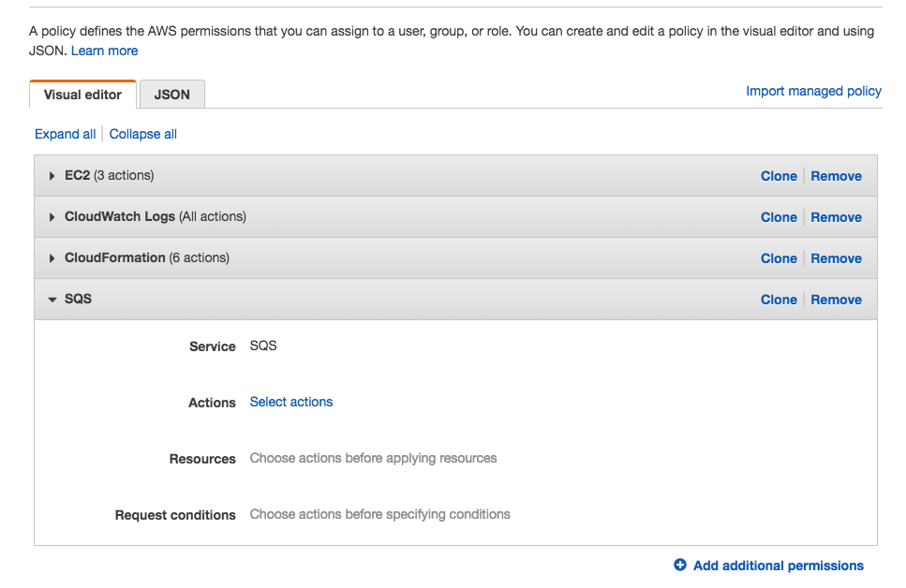Expand the CloudWatch Logs section

click(x=52, y=217)
